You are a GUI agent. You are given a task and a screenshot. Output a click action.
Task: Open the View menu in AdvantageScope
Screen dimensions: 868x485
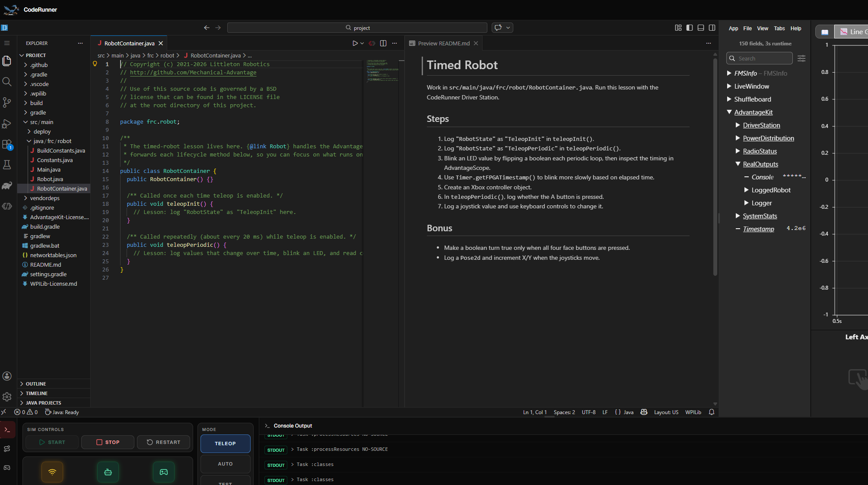tap(763, 29)
